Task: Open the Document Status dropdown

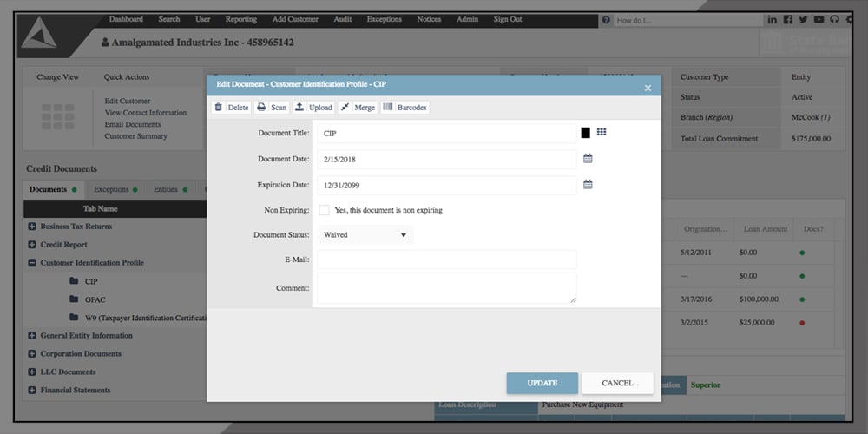Action: pos(365,234)
